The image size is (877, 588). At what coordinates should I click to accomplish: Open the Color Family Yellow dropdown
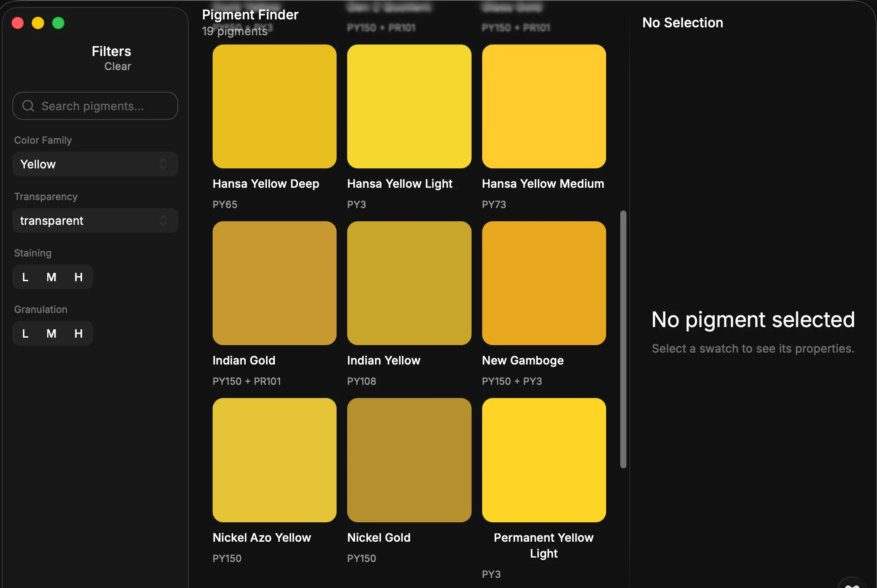click(95, 164)
